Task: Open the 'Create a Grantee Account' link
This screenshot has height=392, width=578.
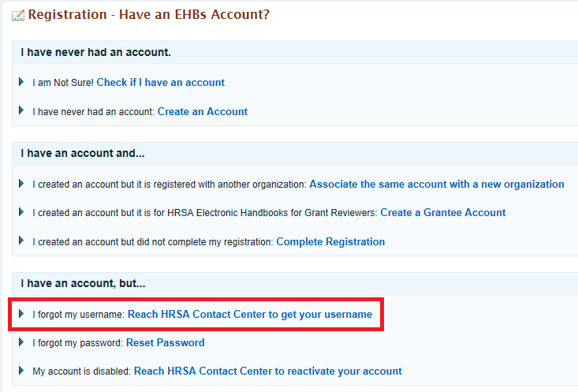Action: coord(443,213)
